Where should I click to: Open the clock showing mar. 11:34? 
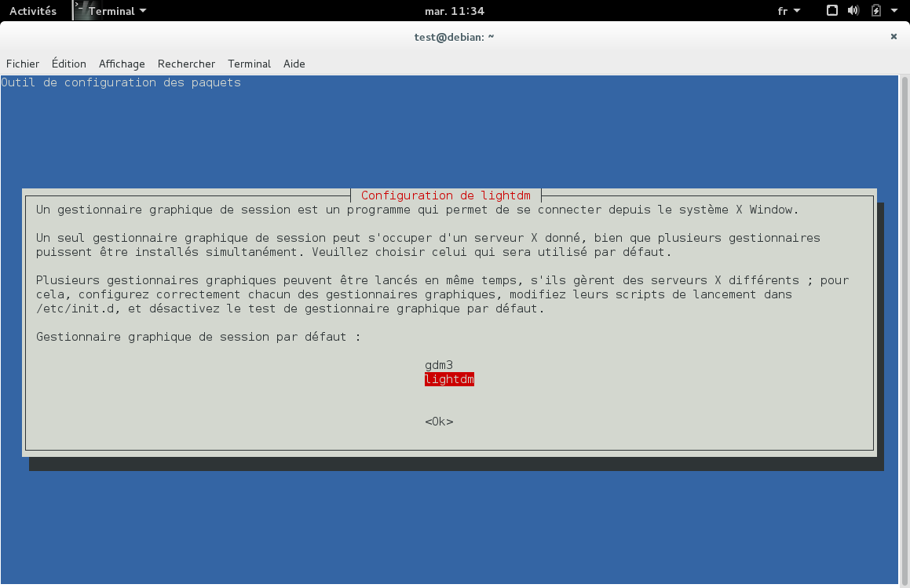click(x=455, y=11)
